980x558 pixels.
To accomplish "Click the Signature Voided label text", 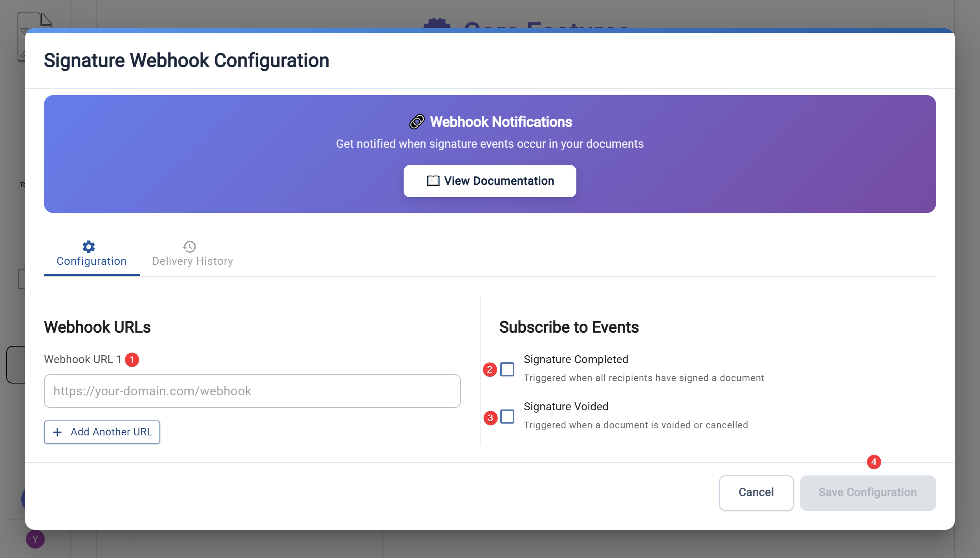I will pos(566,406).
